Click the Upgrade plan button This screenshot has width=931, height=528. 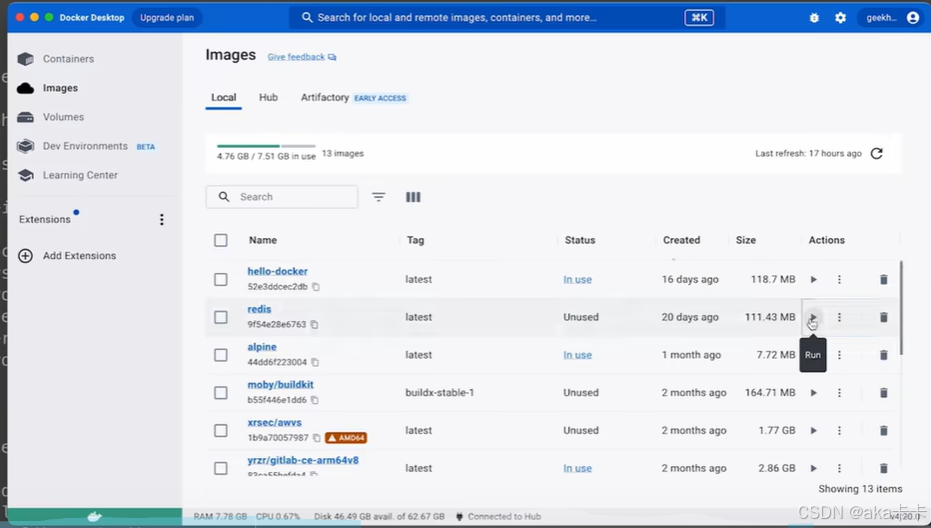(x=167, y=18)
